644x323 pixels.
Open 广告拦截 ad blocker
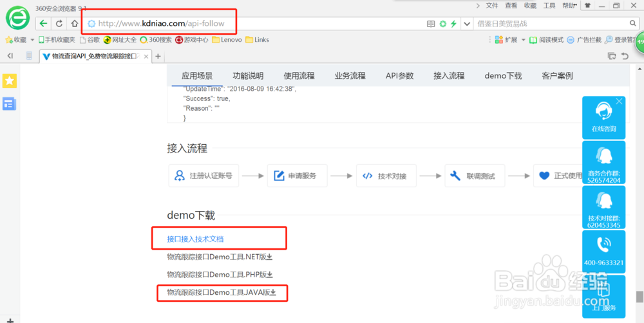583,40
